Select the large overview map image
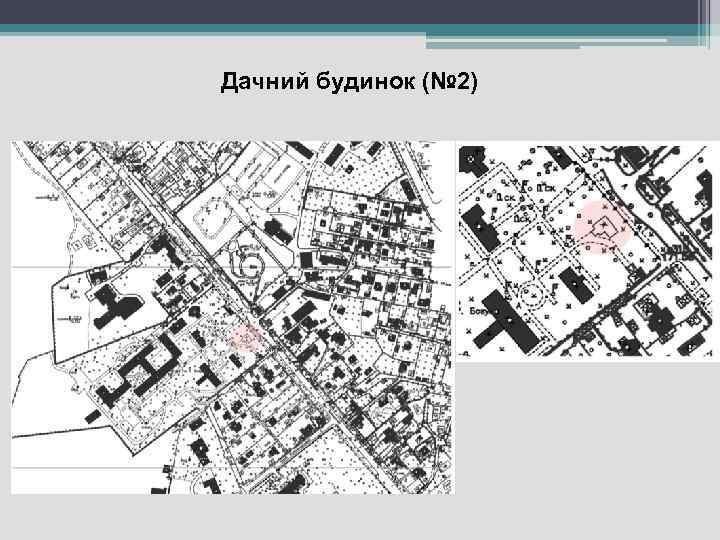This screenshot has height=540, width=720. pyautogui.click(x=232, y=318)
